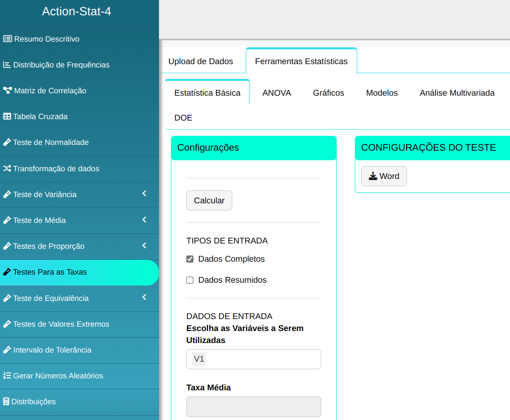The height and width of the screenshot is (420, 510).
Task: Open the ANOVA tab
Action: click(276, 93)
